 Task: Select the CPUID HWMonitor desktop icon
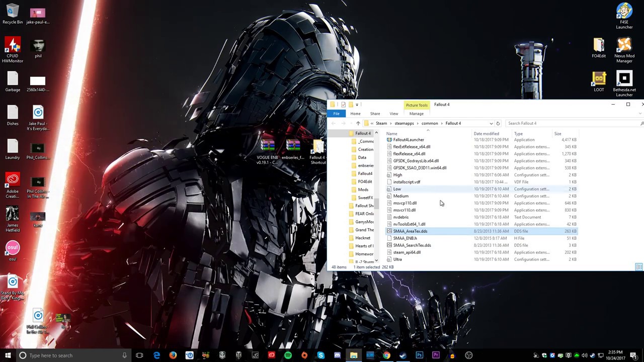[13, 49]
